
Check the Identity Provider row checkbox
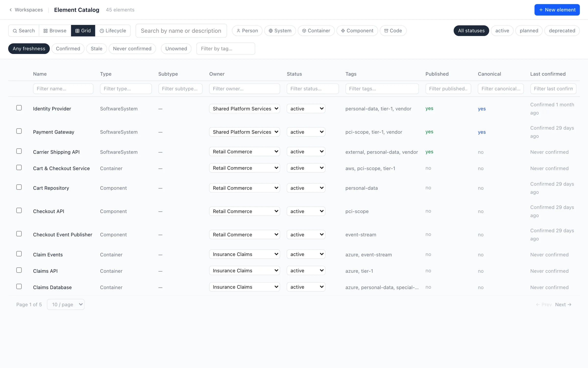[x=19, y=108]
